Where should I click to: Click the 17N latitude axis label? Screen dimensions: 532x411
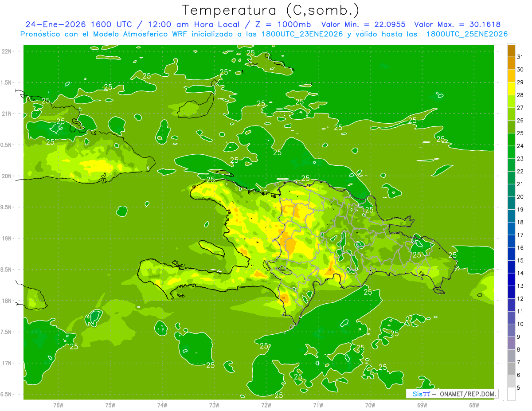coord(7,363)
